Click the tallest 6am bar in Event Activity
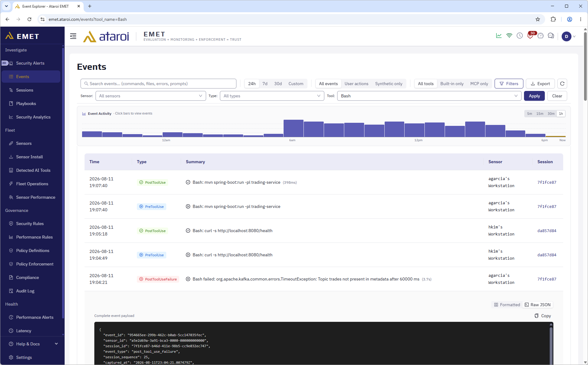The image size is (588, 365). point(293,128)
